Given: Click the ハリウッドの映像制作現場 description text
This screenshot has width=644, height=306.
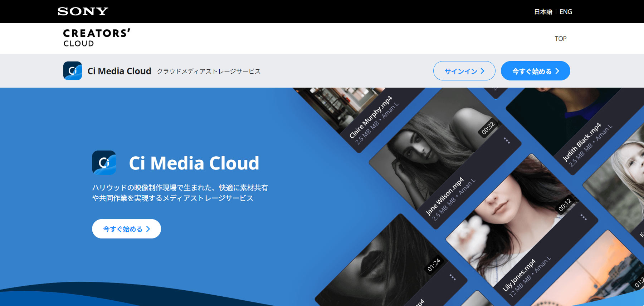Looking at the screenshot, I should pyautogui.click(x=180, y=193).
